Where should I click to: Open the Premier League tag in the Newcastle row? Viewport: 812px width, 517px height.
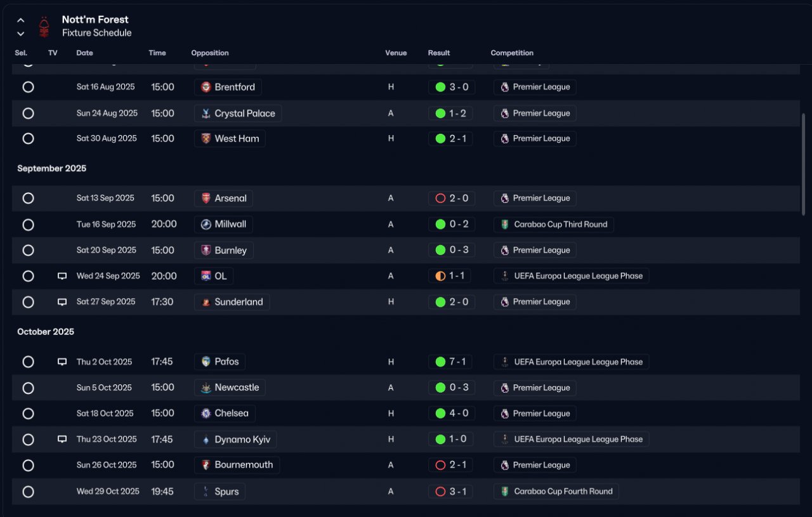535,388
